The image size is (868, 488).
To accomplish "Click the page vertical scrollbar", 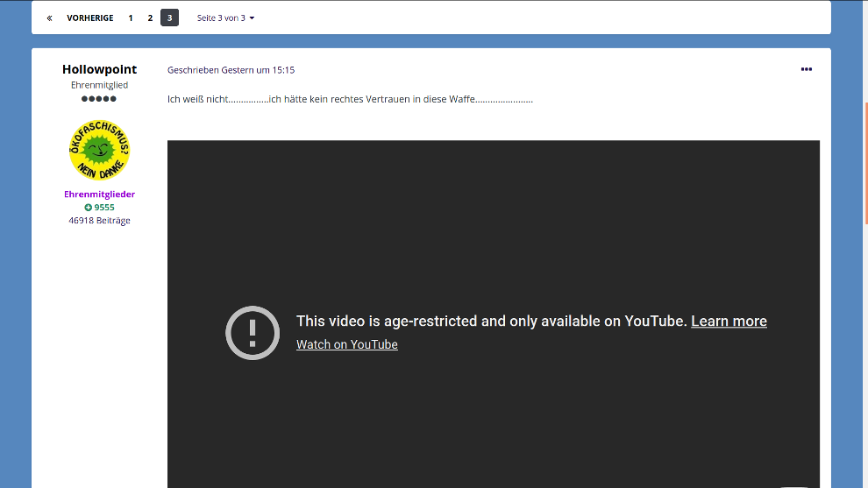I will (865, 163).
